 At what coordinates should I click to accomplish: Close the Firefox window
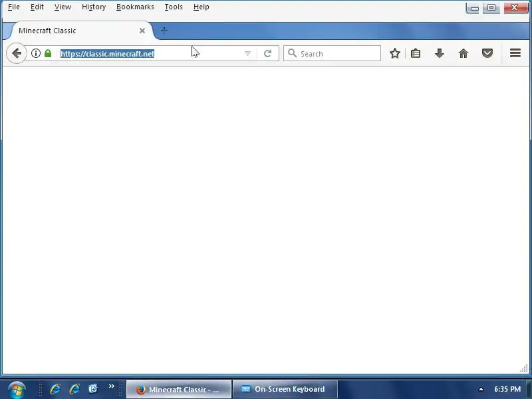click(x=516, y=7)
